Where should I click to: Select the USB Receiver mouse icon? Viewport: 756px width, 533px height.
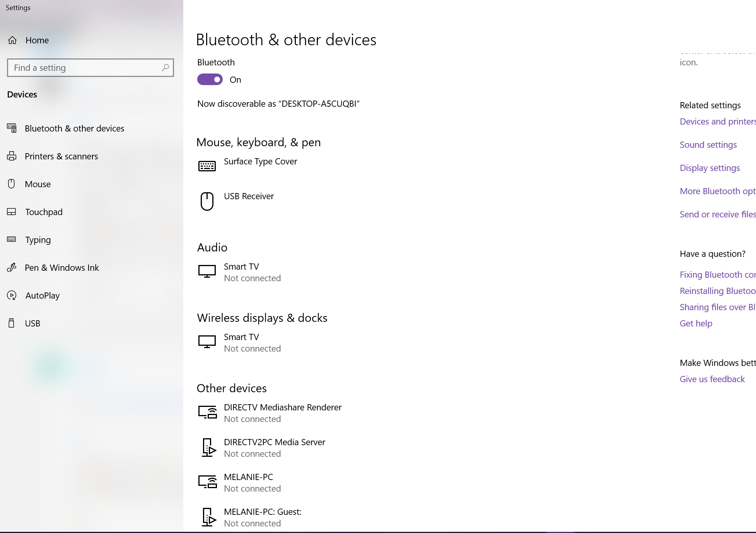207,201
